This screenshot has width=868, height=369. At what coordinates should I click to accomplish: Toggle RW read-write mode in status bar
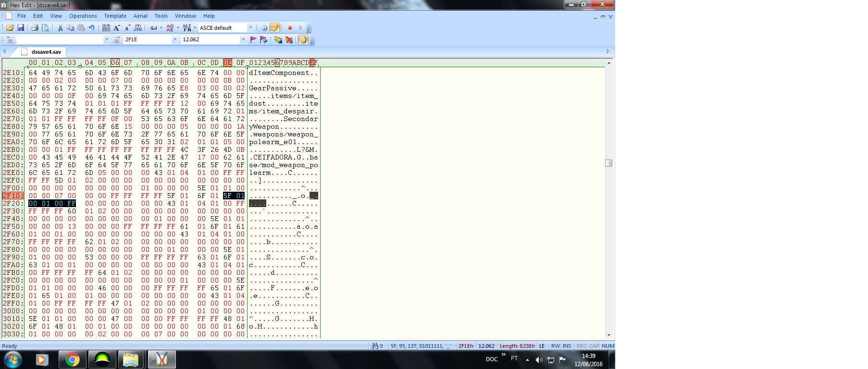pos(555,346)
